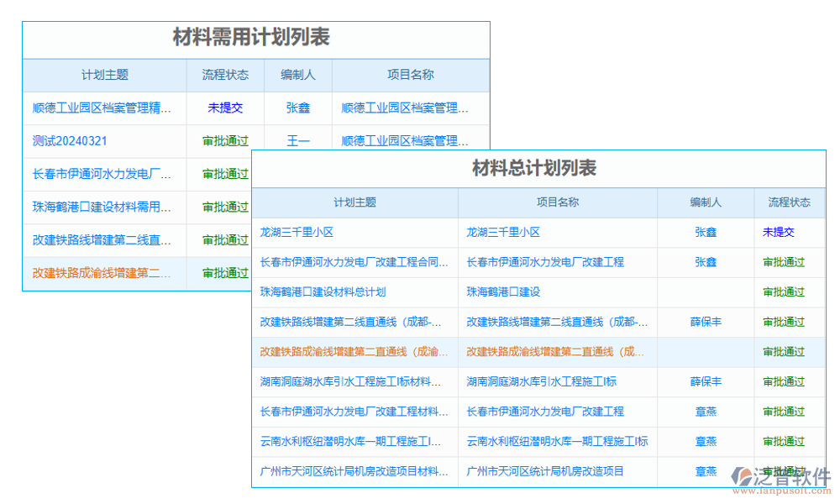Click the 流程状态 column header in needs plan list

point(225,75)
